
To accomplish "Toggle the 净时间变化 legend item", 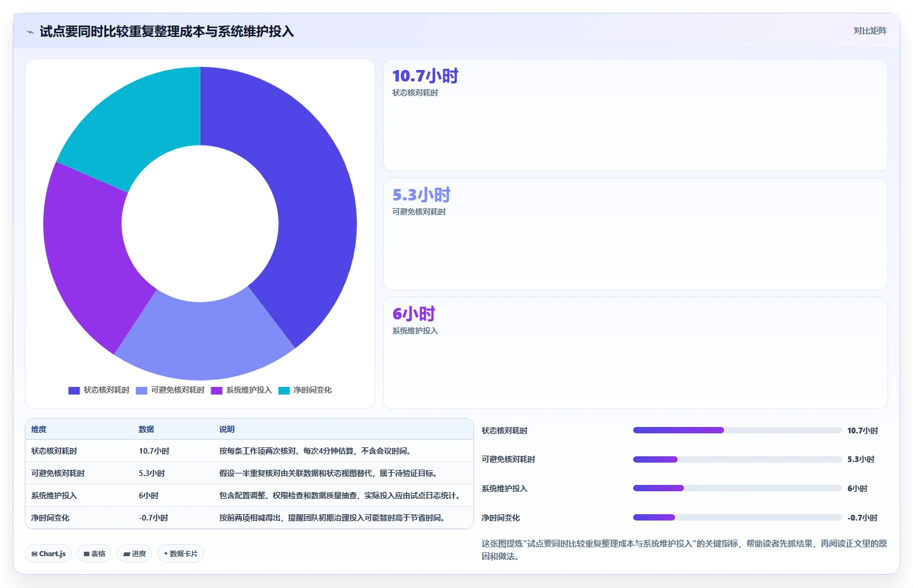I will [305, 390].
